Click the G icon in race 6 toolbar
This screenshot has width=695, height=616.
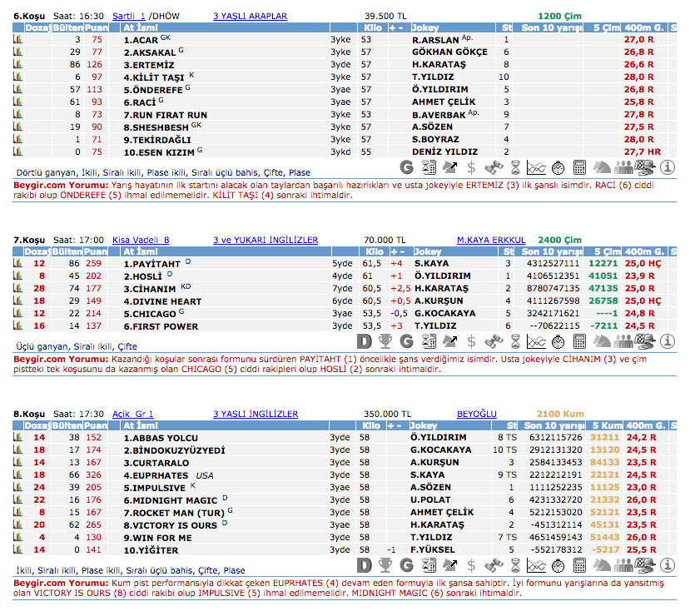point(407,166)
